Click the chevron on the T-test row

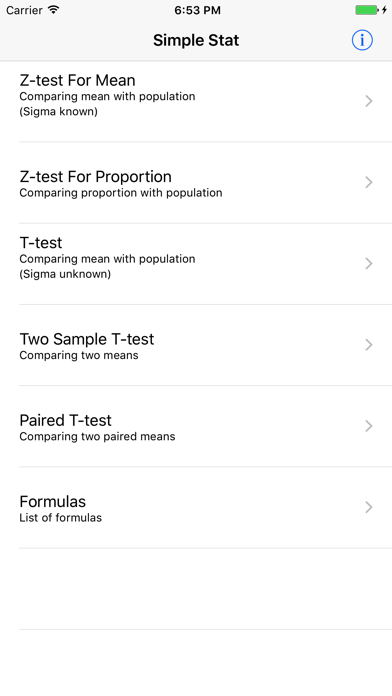coord(368,264)
